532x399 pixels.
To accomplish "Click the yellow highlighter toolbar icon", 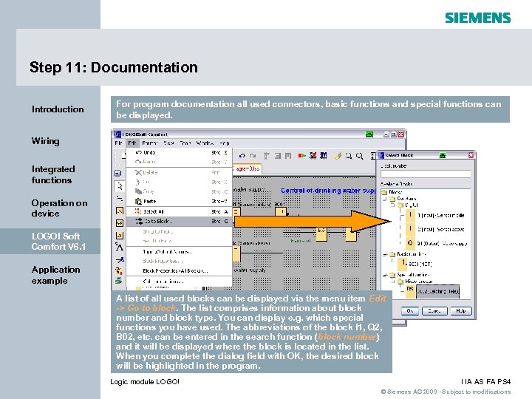I will pyautogui.click(x=338, y=156).
